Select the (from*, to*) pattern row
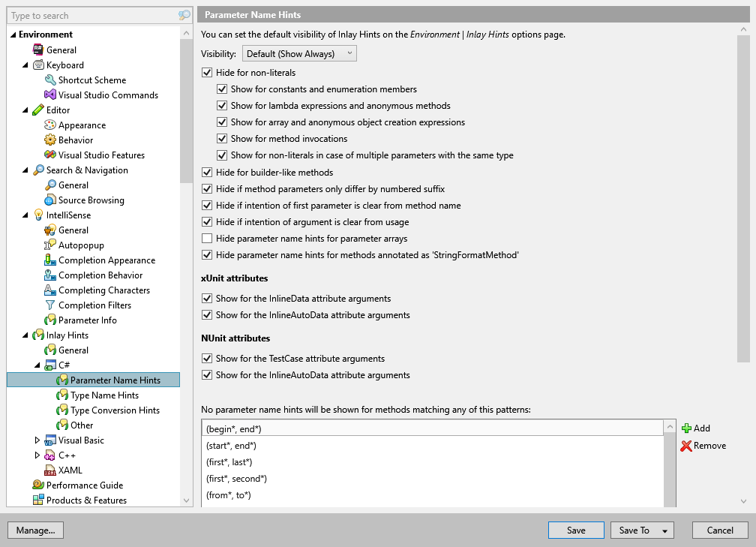The image size is (756, 547). 433,495
